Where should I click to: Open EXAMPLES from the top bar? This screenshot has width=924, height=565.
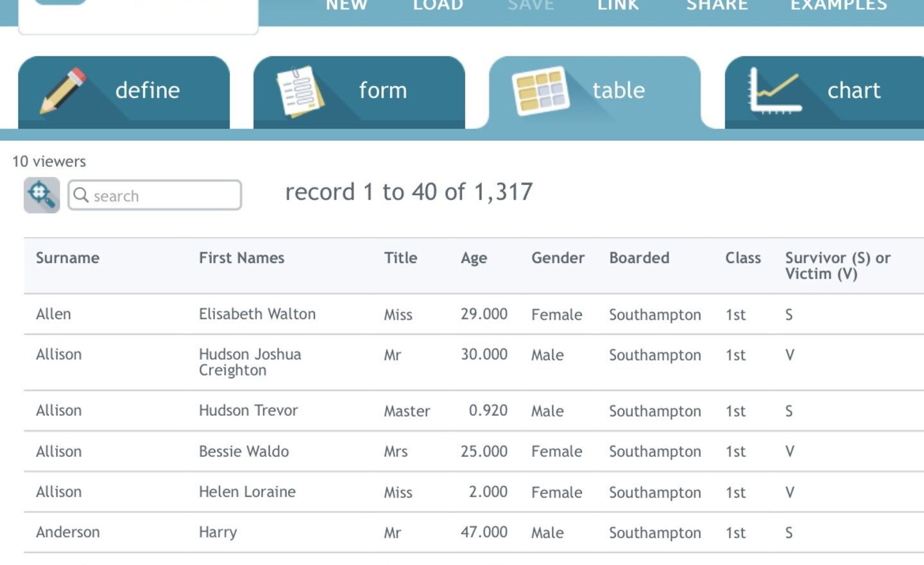(838, 6)
